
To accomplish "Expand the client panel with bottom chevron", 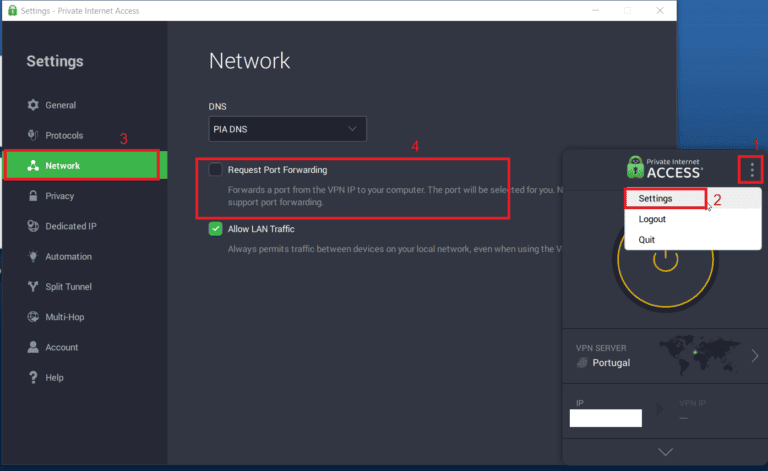I will click(x=664, y=452).
